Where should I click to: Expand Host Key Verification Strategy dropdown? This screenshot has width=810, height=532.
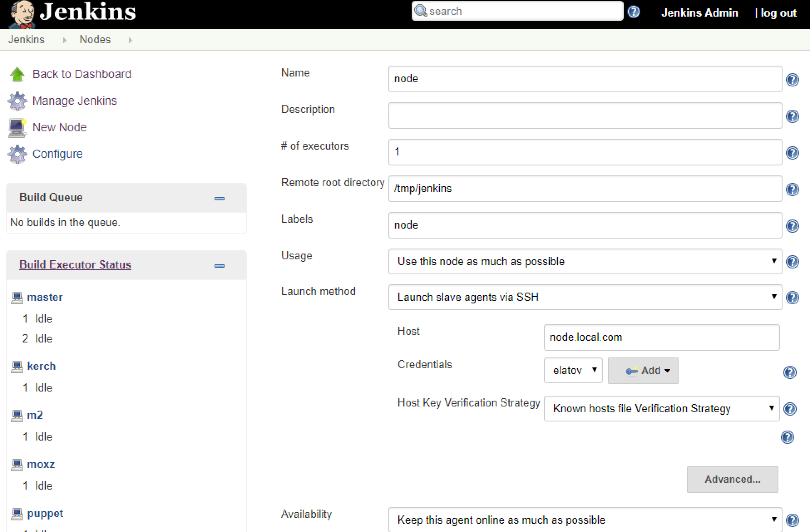coord(661,409)
